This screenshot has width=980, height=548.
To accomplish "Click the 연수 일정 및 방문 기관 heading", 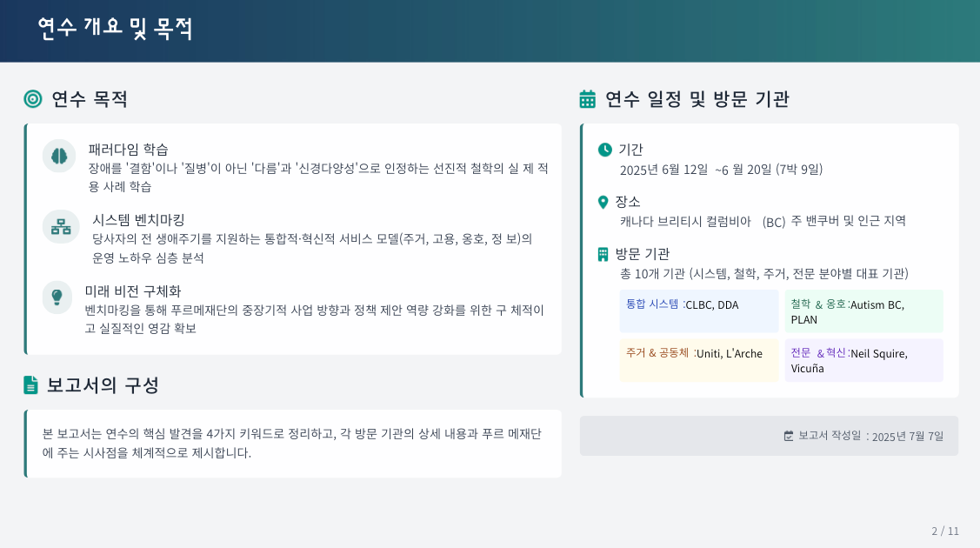I will pos(697,99).
